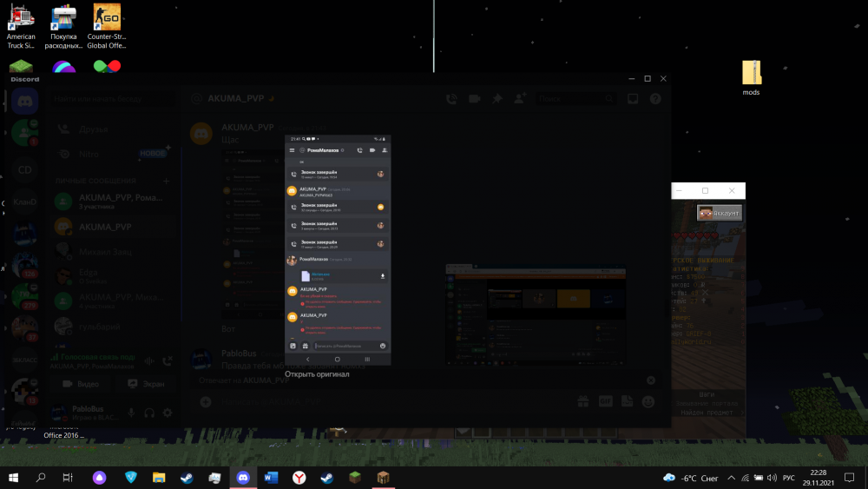The image size is (868, 489).
Task: Click the enlarged phone screenshot image preview
Action: [338, 250]
